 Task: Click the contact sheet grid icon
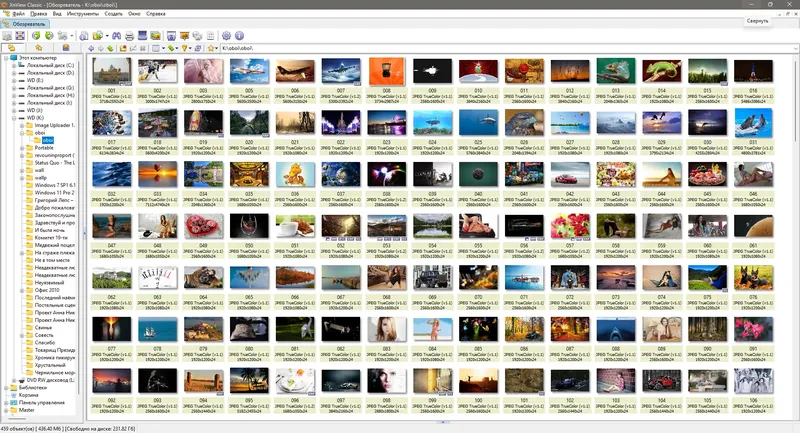210,36
